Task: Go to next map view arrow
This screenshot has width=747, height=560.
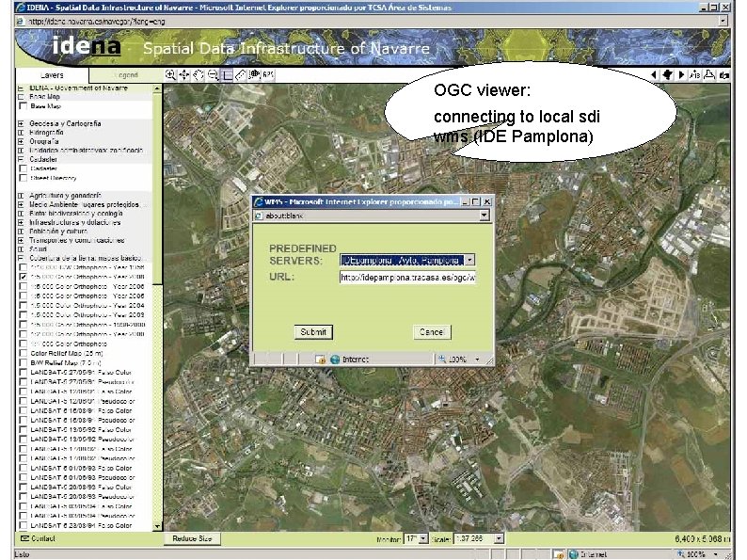Action: coord(681,75)
